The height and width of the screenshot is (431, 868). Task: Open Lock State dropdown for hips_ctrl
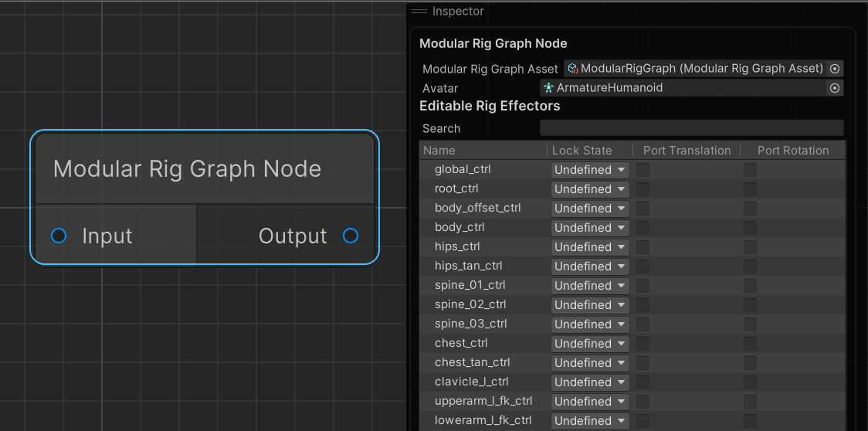tap(590, 246)
